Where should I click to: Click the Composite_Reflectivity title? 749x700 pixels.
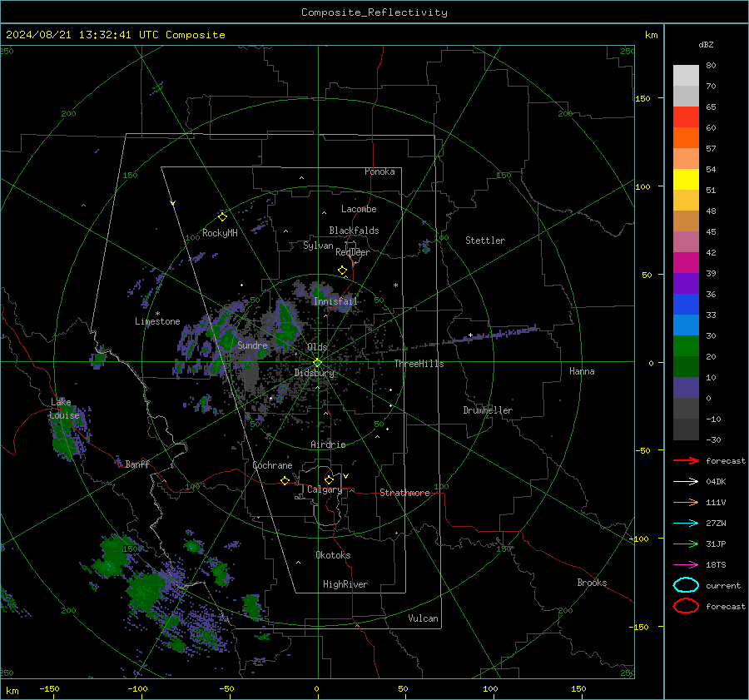(x=374, y=12)
